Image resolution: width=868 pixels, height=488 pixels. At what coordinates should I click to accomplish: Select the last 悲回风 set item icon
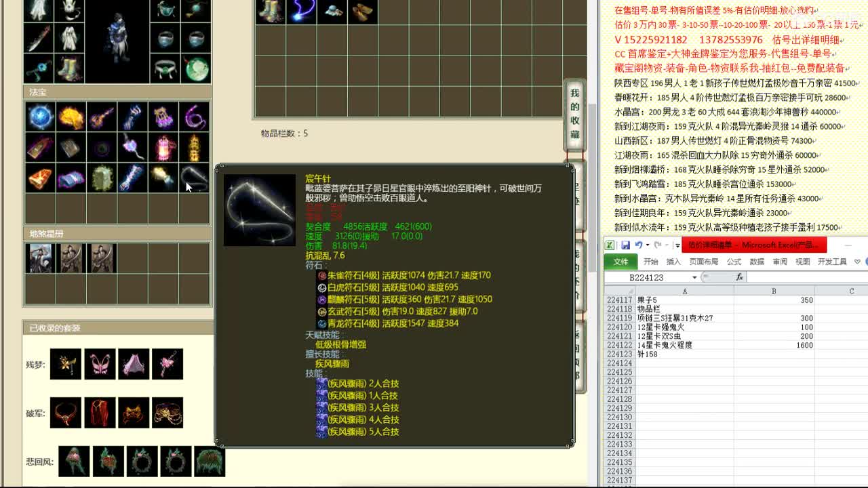(210, 461)
